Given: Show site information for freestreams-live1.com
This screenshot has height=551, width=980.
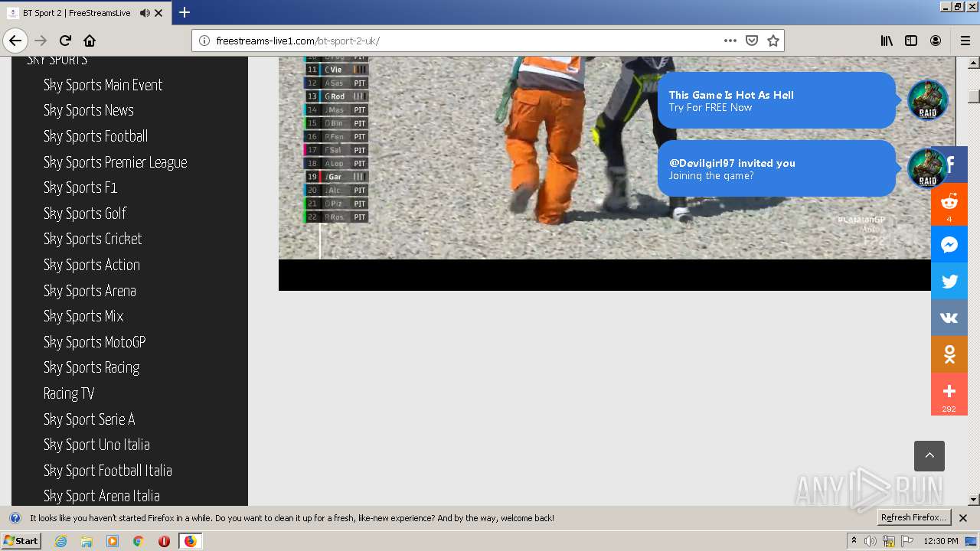Looking at the screenshot, I should [x=204, y=41].
